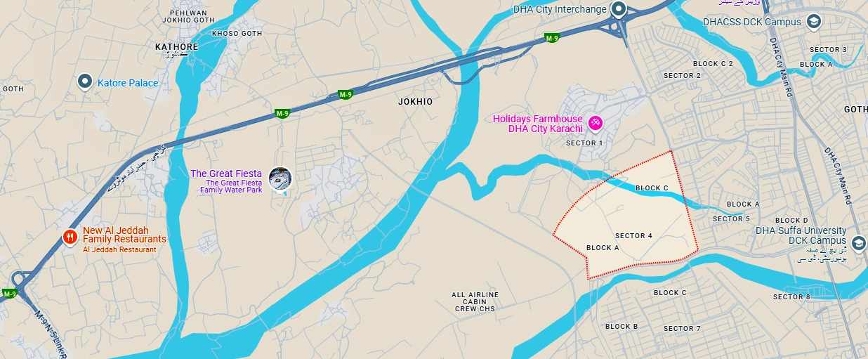Open The Great Fiesta label link
Viewport: 868px width, 359px height.
pos(226,174)
